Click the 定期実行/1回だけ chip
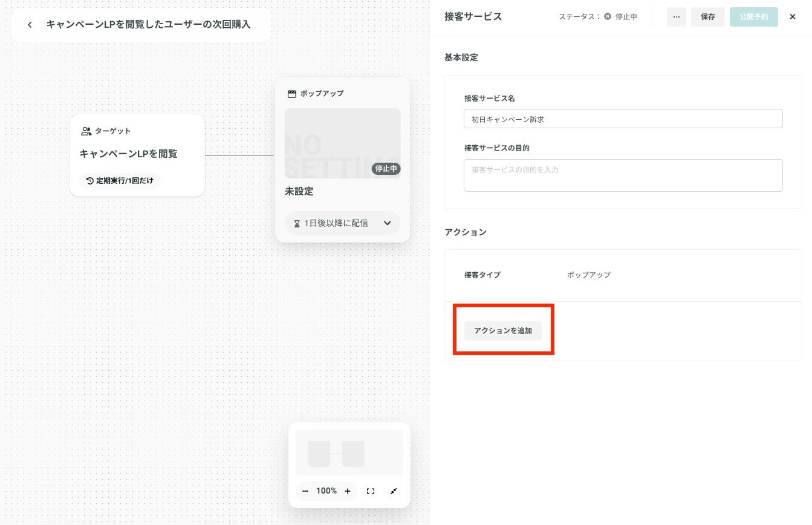 [x=120, y=180]
